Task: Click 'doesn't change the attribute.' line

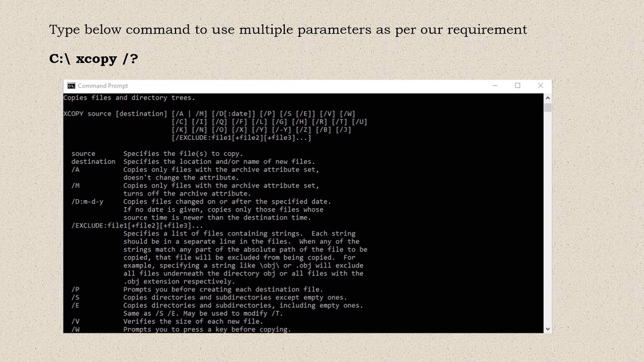Action: 181,177
